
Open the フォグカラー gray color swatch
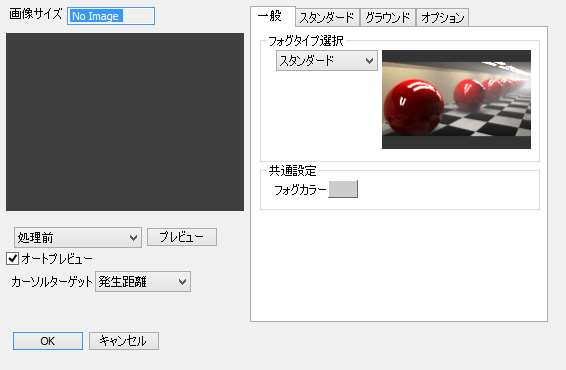point(343,189)
